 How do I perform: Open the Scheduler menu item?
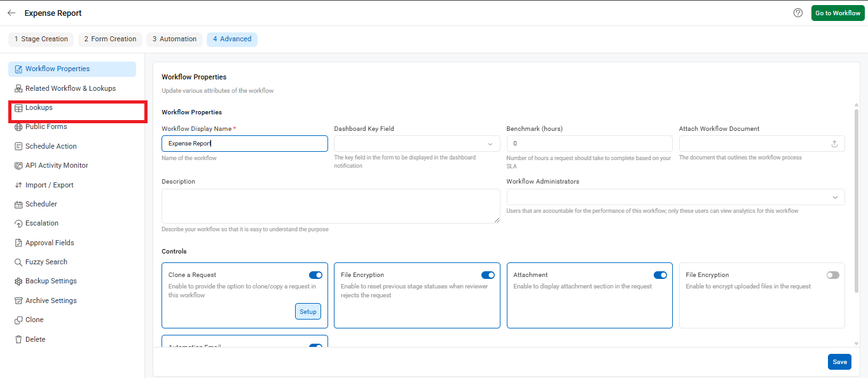(x=72, y=205)
